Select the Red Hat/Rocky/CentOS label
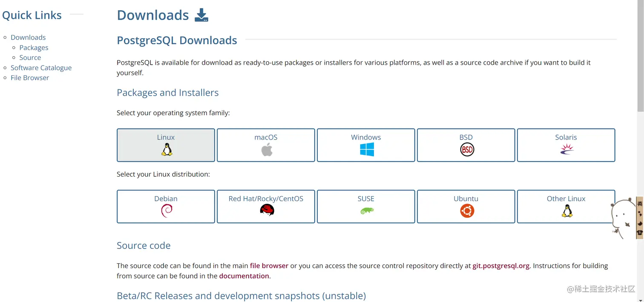The image size is (644, 302). coord(266,199)
